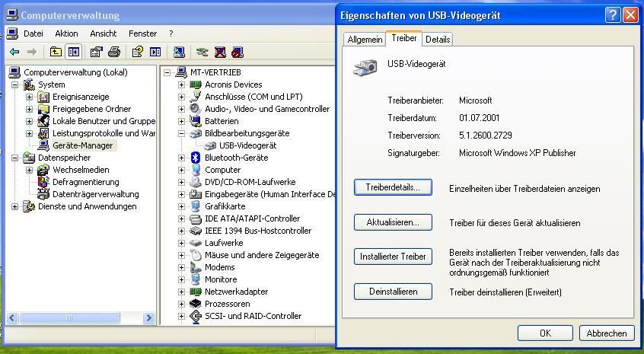Click the help question mark button in dialog title
Image resolution: width=644 pixels, height=354 pixels.
612,15
